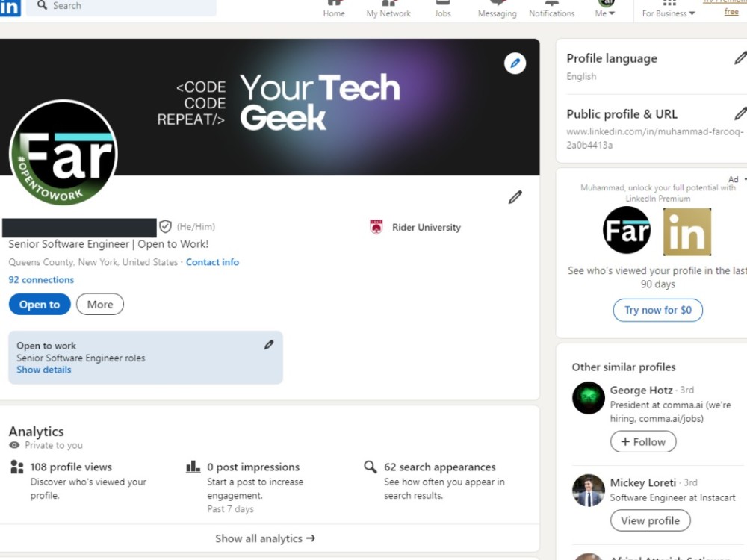Click the LinkedIn logo icon
Image resolution: width=747 pixels, height=560 pixels.
(x=10, y=7)
